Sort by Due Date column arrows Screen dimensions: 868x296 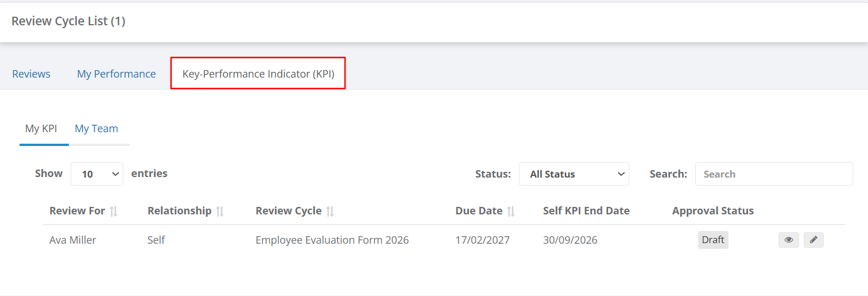tap(511, 212)
